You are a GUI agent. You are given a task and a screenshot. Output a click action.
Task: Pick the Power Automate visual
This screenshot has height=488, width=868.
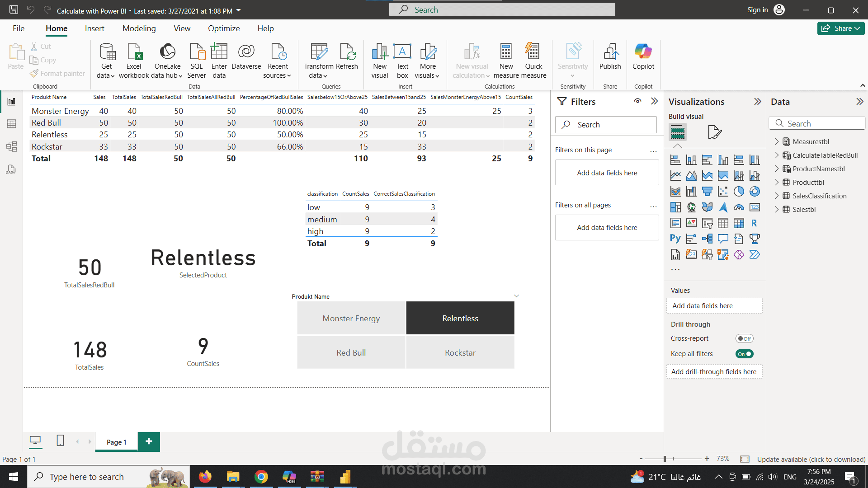[755, 255]
